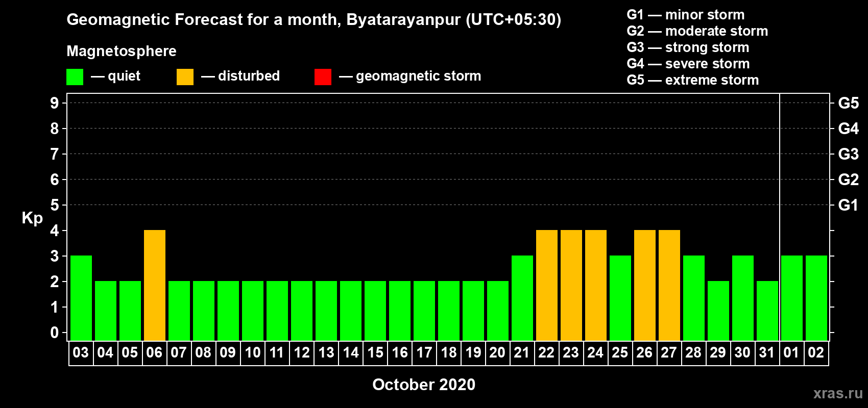Click date label 03 on the axis
Viewport: 868px width, 408px height.
(x=81, y=352)
